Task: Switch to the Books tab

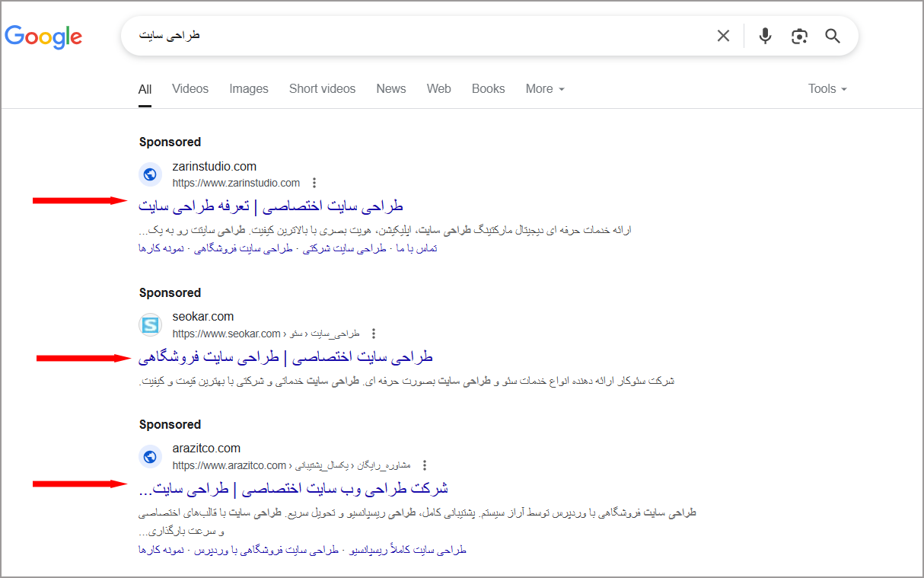Action: (x=488, y=89)
